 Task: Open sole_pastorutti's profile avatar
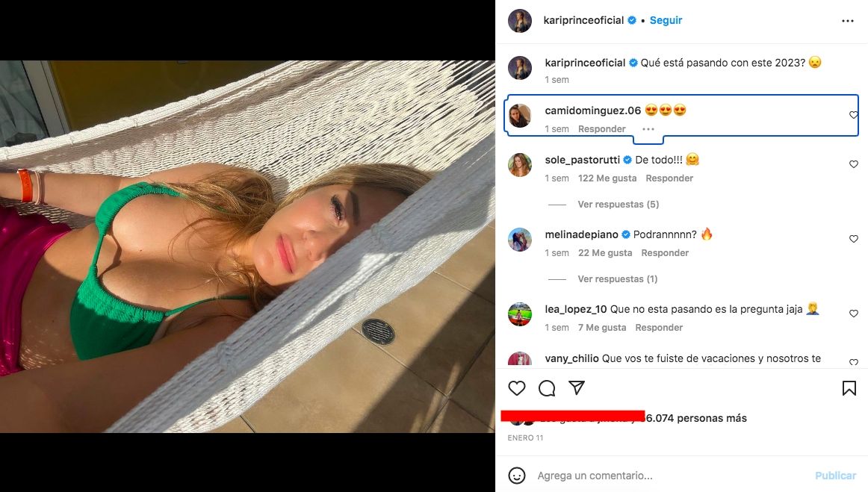520,165
